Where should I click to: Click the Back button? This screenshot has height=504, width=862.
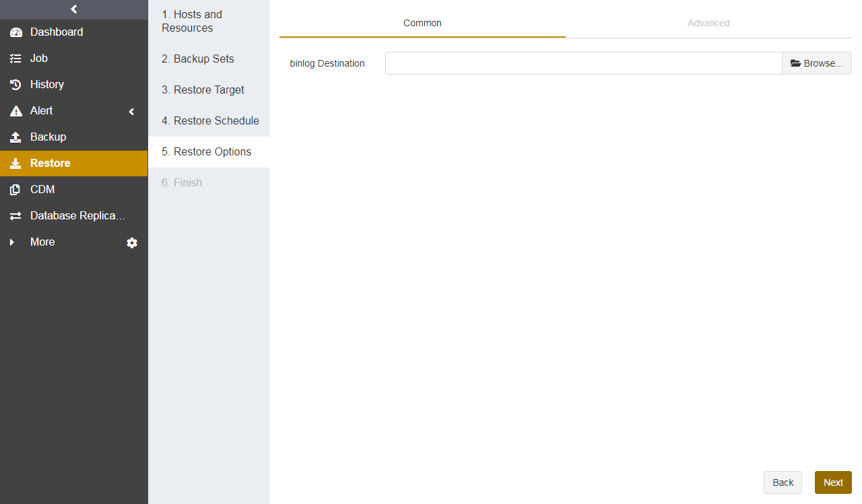[783, 482]
